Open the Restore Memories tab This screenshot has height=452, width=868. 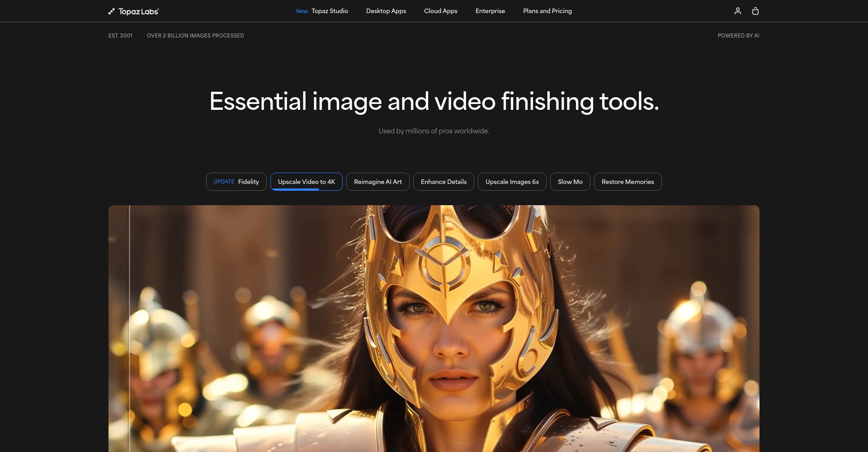click(627, 182)
